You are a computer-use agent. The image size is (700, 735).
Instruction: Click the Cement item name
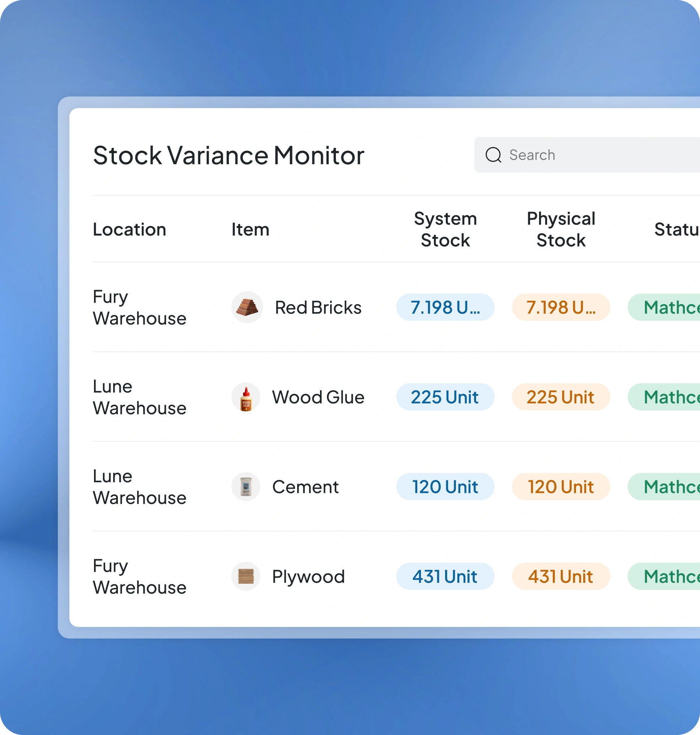click(306, 487)
